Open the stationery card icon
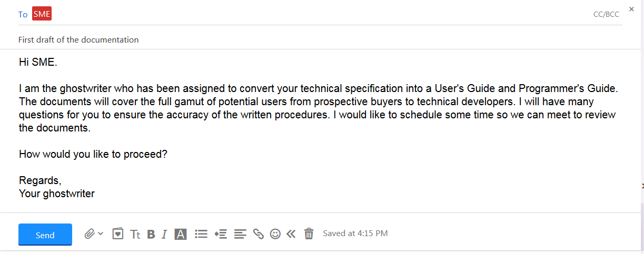Viewport: 644px width, 254px height. click(x=118, y=234)
